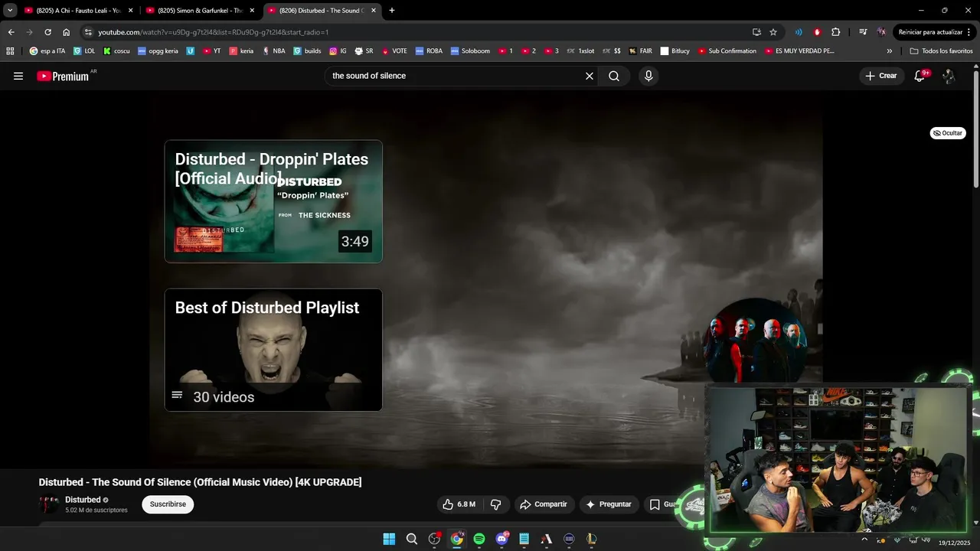Image resolution: width=980 pixels, height=551 pixels.
Task: Open the Chrome extensions puzzle icon
Action: (835, 32)
